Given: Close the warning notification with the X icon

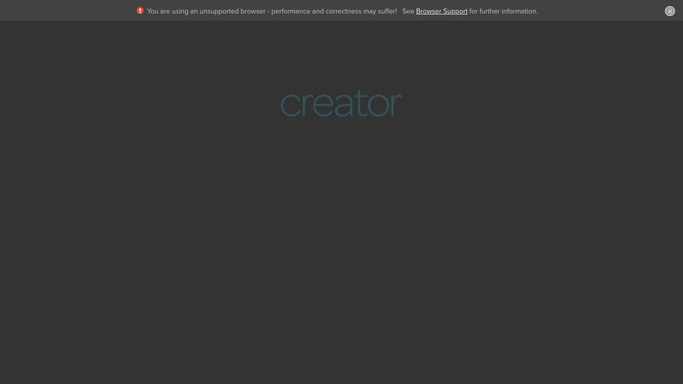Looking at the screenshot, I should click(x=669, y=11).
